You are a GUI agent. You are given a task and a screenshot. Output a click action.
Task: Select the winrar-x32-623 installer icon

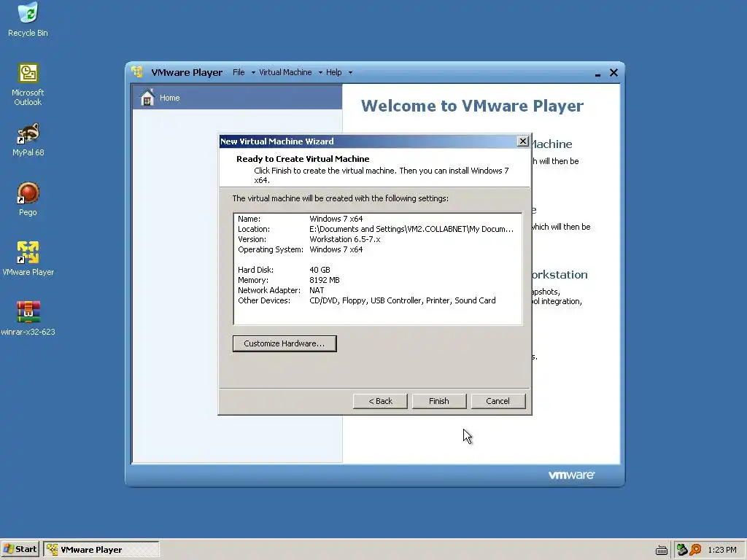point(28,318)
